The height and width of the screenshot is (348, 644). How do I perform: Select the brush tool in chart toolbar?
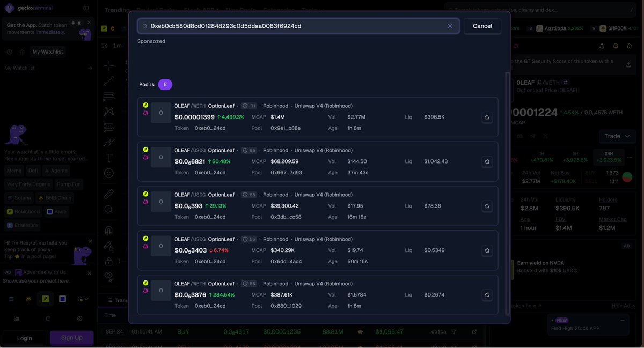pos(109,143)
